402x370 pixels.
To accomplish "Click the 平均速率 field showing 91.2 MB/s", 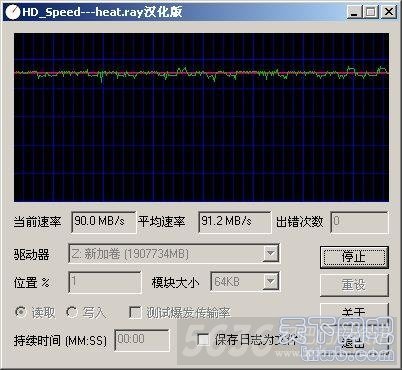I will pos(235,222).
